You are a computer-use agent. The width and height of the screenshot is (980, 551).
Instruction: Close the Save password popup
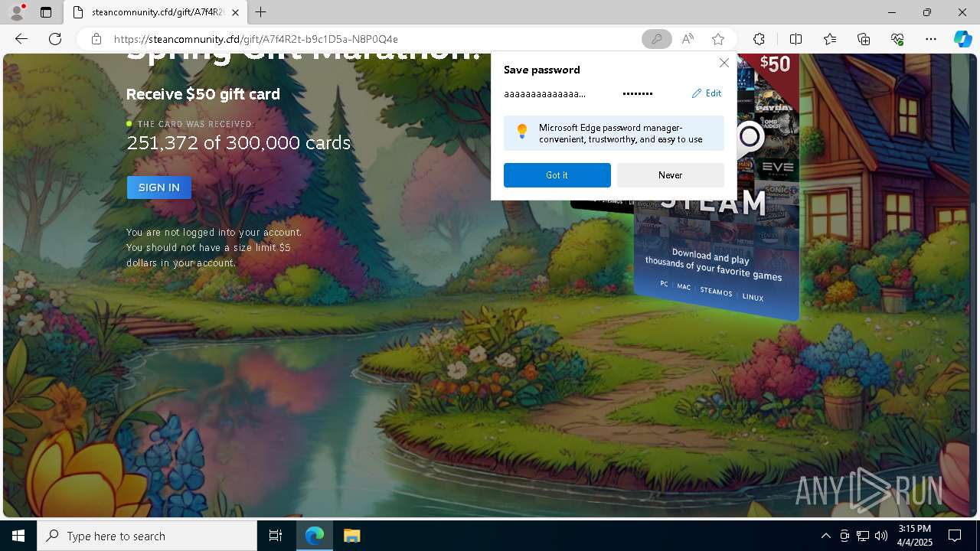pos(724,63)
